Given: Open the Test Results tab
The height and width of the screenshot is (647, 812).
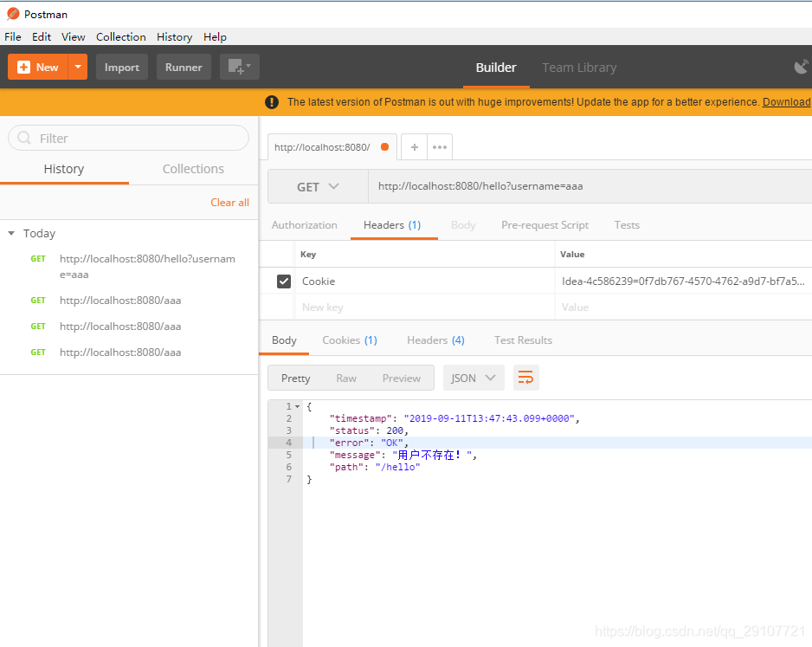Looking at the screenshot, I should [x=523, y=340].
